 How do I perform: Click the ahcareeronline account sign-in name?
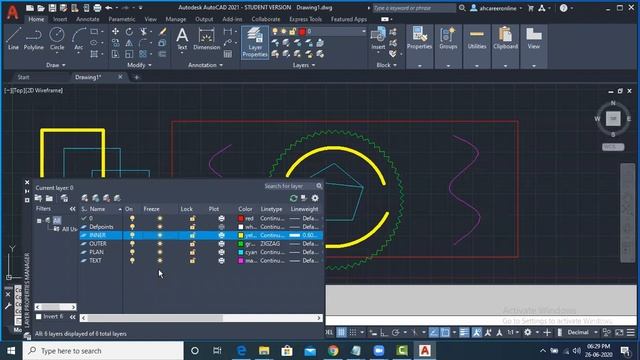pyautogui.click(x=498, y=8)
